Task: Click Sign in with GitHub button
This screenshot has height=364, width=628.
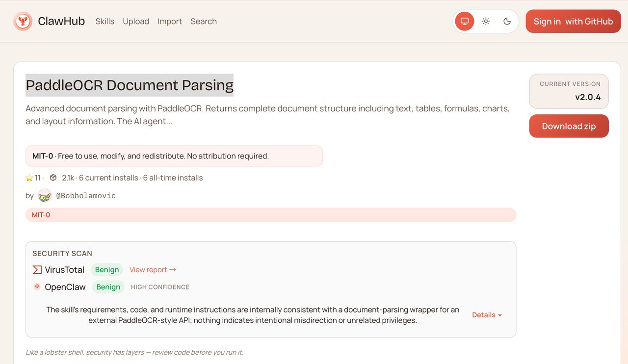Action: coord(573,21)
